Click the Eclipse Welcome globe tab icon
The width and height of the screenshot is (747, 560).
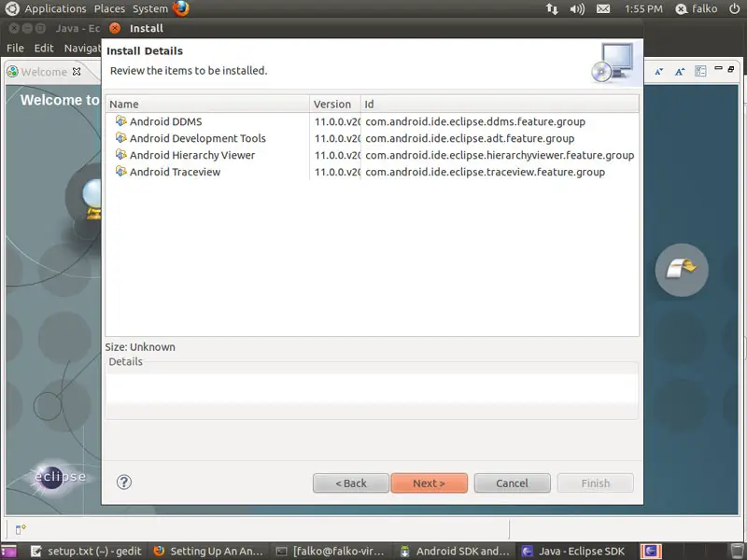tap(12, 72)
